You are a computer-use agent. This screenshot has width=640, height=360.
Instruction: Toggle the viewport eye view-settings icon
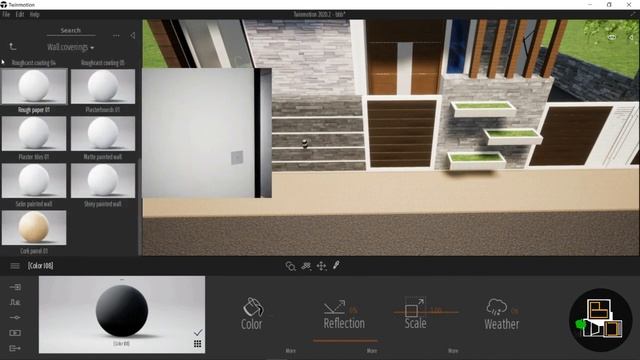(x=611, y=37)
